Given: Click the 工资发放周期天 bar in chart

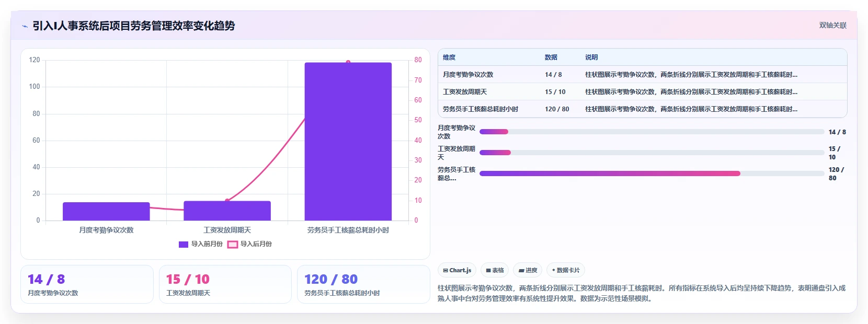Looking at the screenshot, I should 227,211.
